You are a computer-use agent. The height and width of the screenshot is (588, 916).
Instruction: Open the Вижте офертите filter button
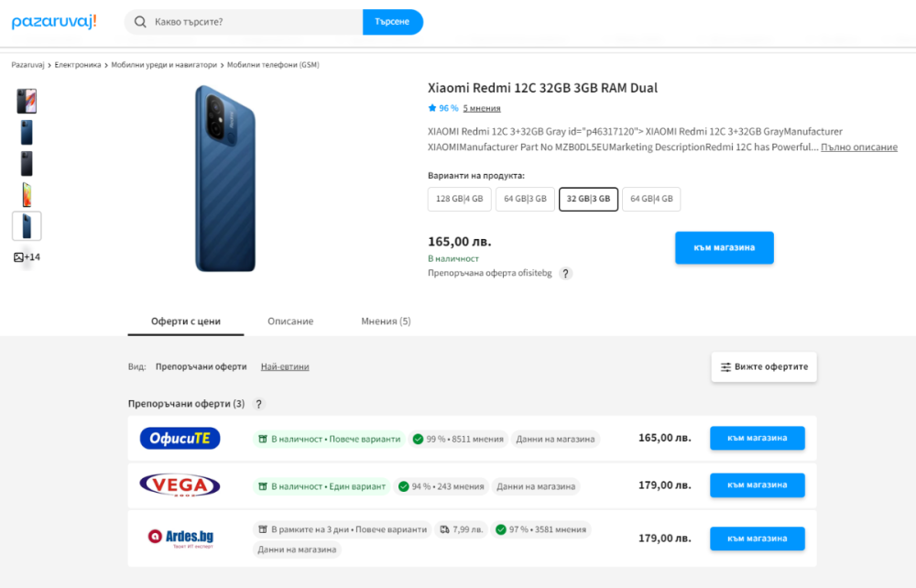point(764,366)
